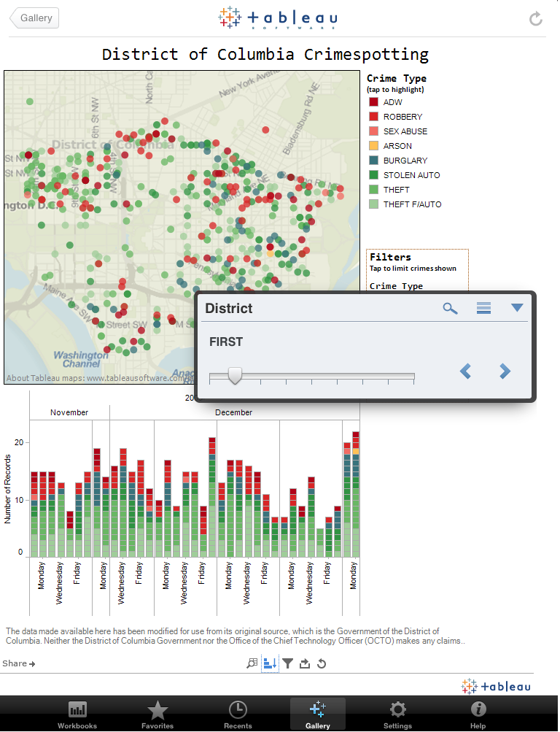The height and width of the screenshot is (732, 560).
Task: Click the export icon in bottom toolbar
Action: click(x=305, y=663)
